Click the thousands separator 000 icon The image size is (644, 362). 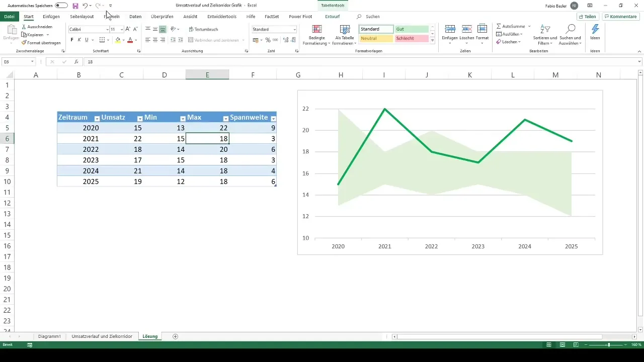[275, 40]
